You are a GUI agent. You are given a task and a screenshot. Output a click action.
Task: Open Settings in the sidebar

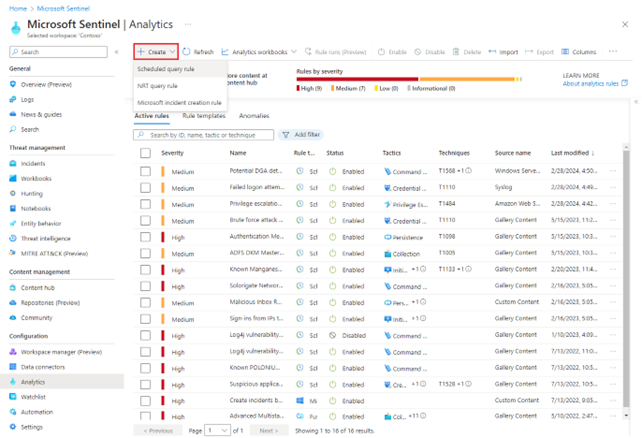pos(32,427)
